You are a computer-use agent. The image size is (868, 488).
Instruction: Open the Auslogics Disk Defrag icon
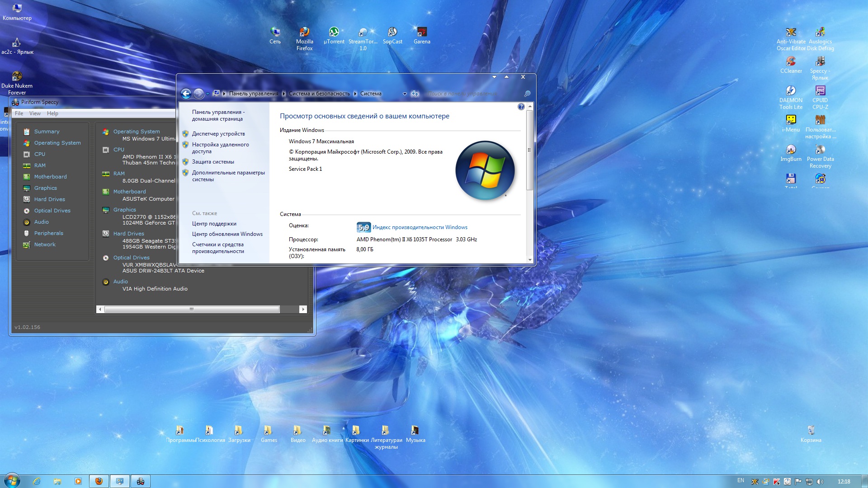pos(820,32)
